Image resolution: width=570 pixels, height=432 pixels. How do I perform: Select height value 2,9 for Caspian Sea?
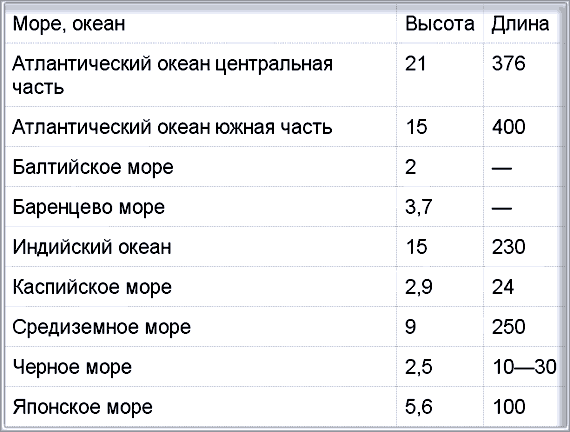coord(419,287)
